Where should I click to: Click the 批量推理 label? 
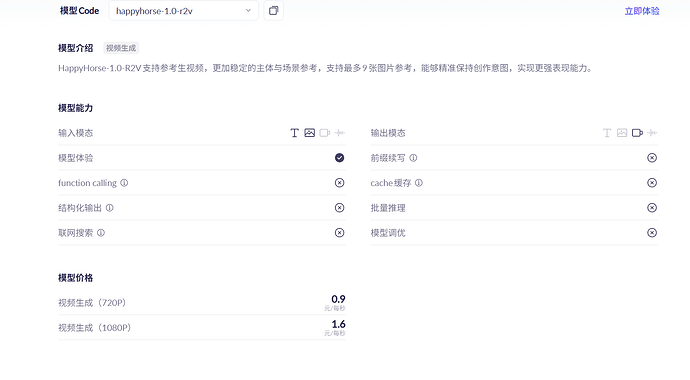[x=388, y=208]
